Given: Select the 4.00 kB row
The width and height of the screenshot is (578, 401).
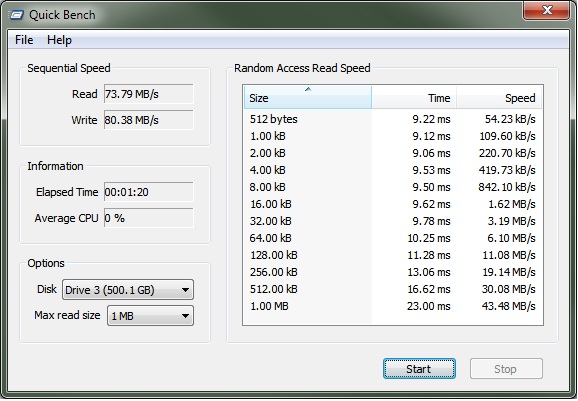Looking at the screenshot, I should [x=393, y=170].
